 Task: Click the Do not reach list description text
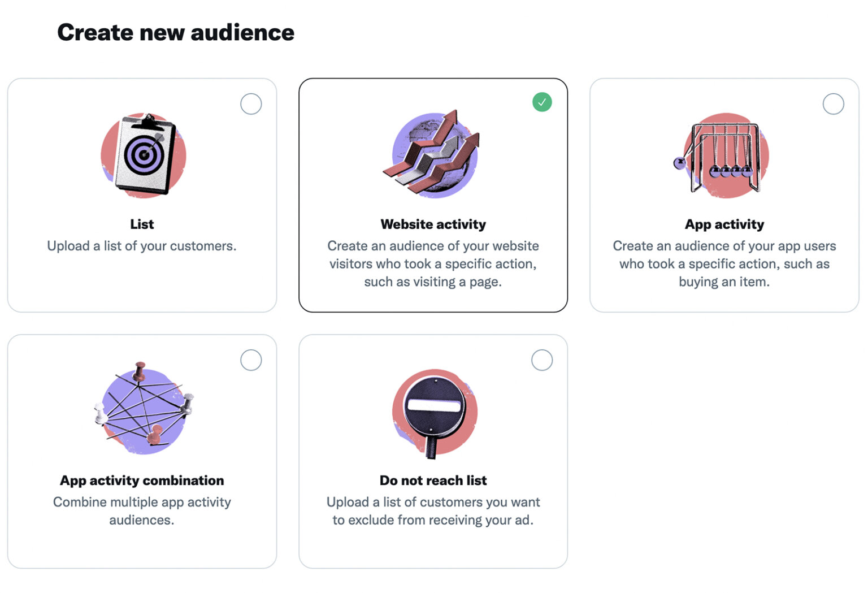pyautogui.click(x=433, y=510)
